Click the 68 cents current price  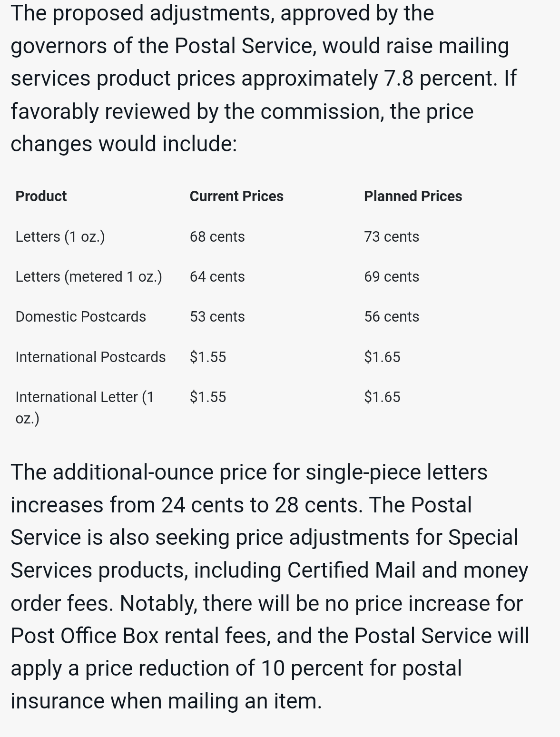point(217,236)
